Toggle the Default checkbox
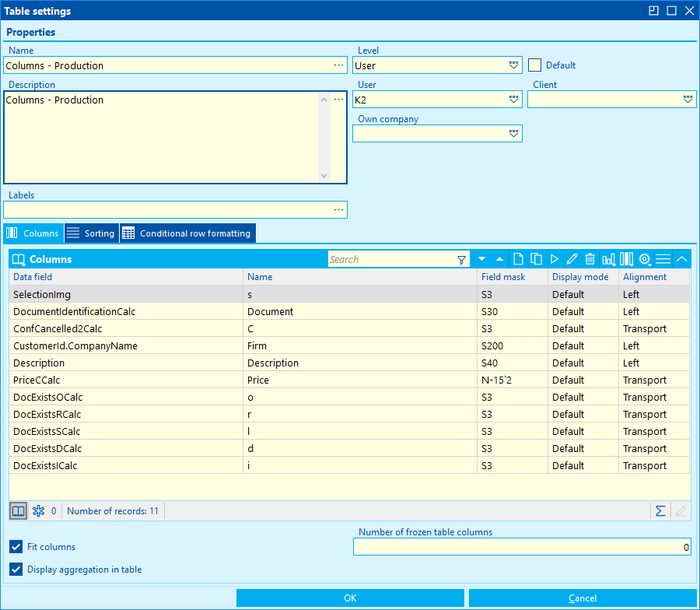700x610 pixels. click(x=534, y=65)
